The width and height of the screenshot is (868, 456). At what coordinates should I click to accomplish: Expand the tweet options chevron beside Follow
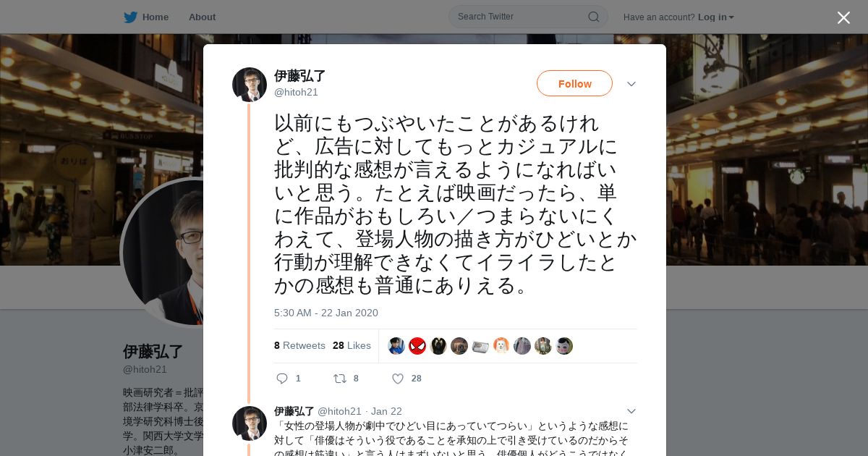[x=631, y=84]
